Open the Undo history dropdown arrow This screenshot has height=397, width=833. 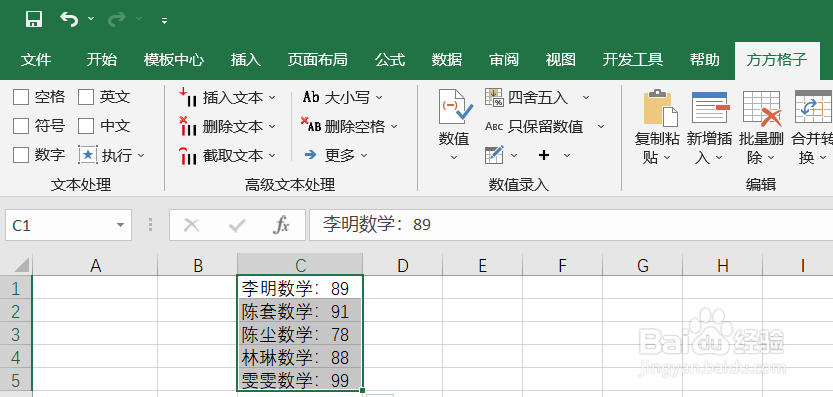[91, 19]
